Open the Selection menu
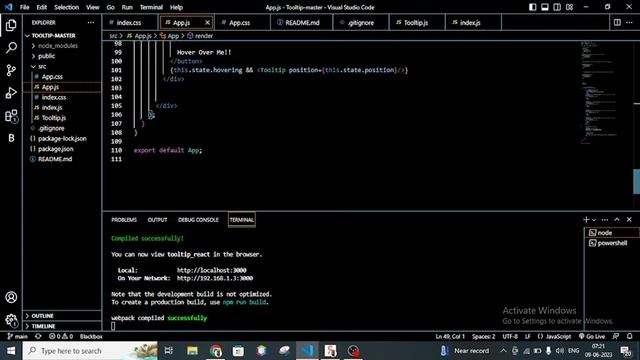 click(67, 7)
